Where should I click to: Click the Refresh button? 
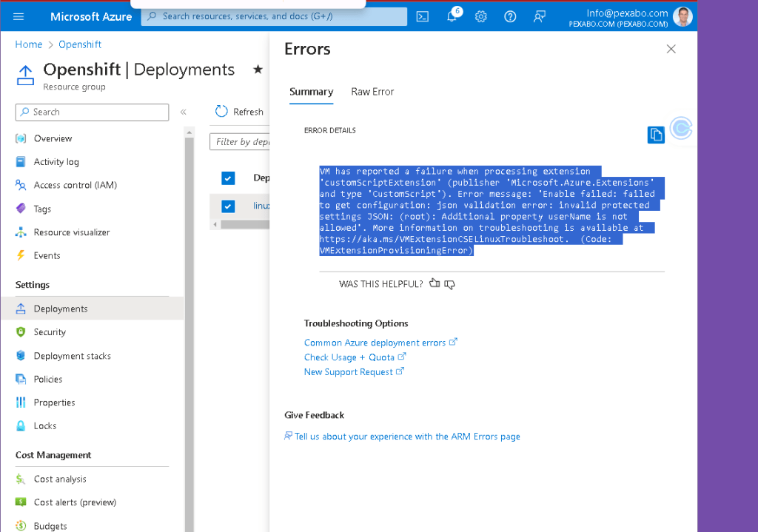(x=239, y=112)
